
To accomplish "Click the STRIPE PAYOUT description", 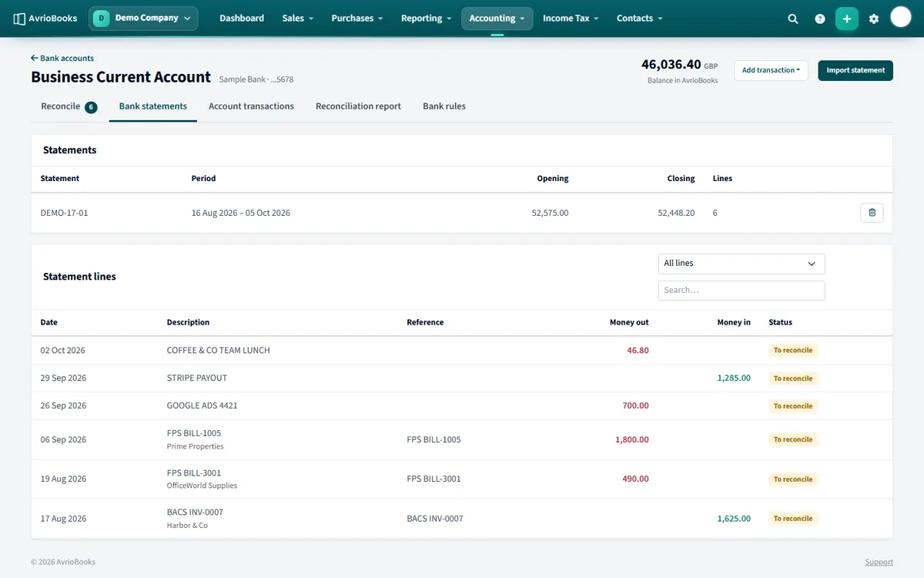I will [197, 378].
